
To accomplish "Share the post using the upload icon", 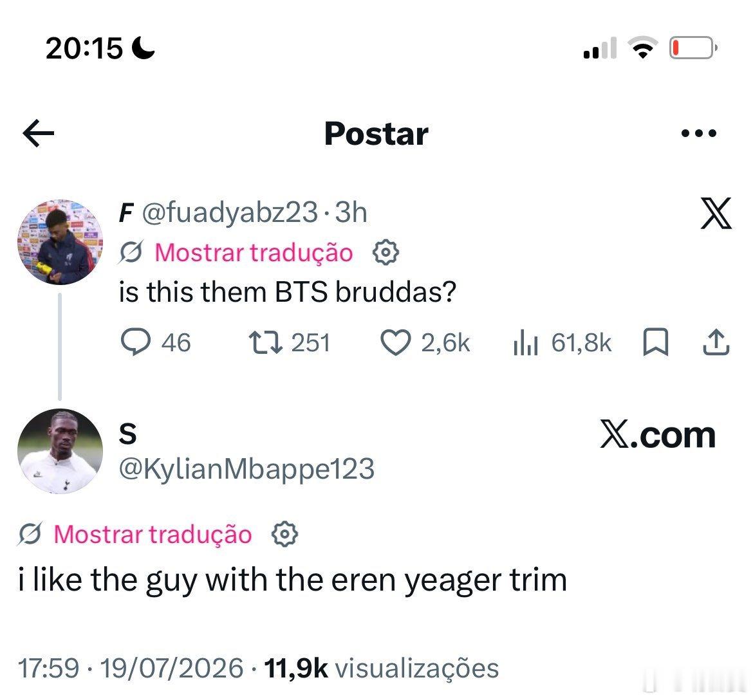I will point(716,342).
